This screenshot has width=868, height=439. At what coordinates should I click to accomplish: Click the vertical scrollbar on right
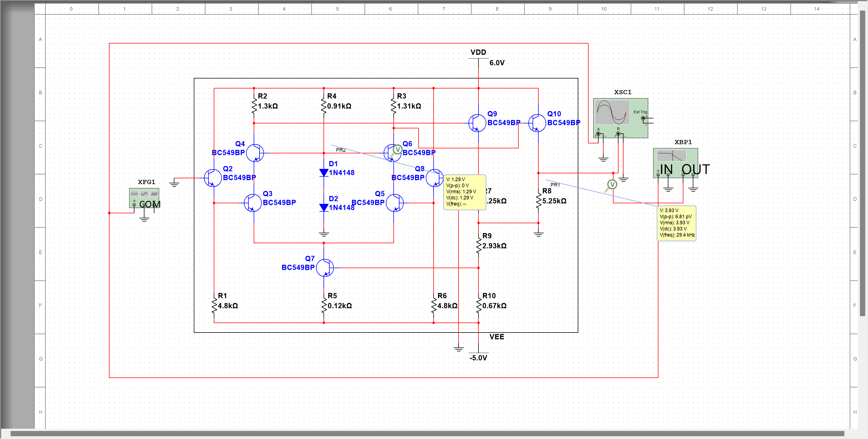coord(862,163)
